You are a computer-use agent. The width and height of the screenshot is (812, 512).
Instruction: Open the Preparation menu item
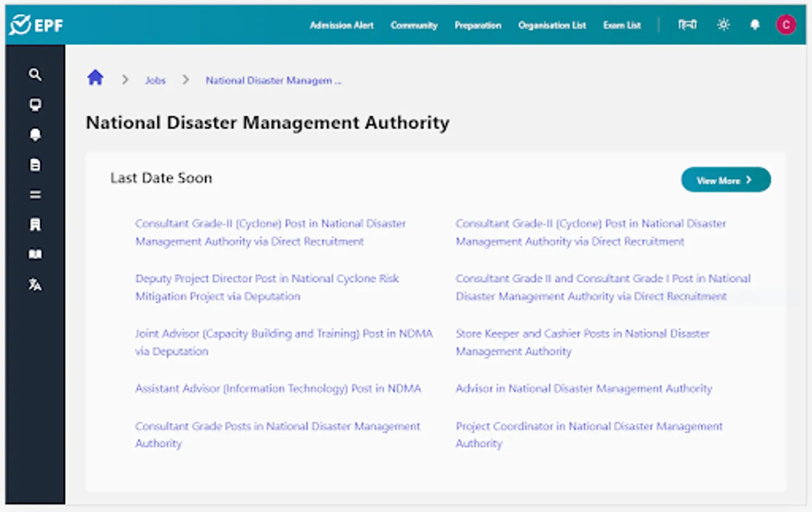tap(478, 25)
